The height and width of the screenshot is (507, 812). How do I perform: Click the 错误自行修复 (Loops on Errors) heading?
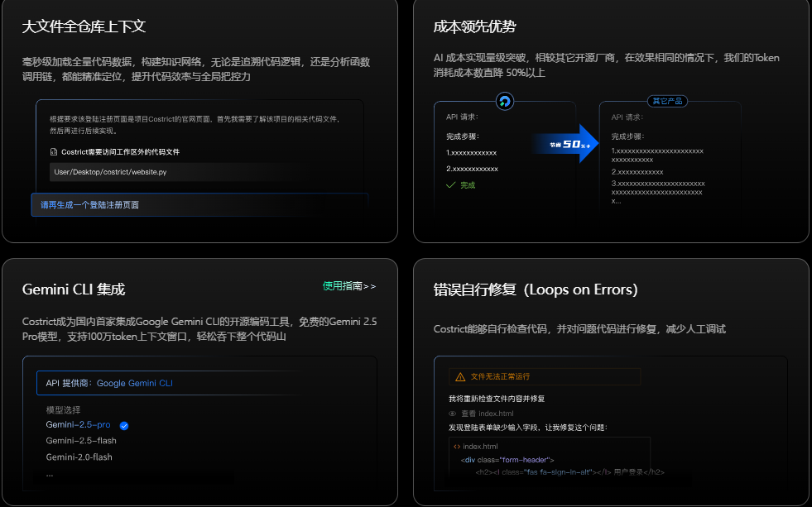[x=536, y=289]
